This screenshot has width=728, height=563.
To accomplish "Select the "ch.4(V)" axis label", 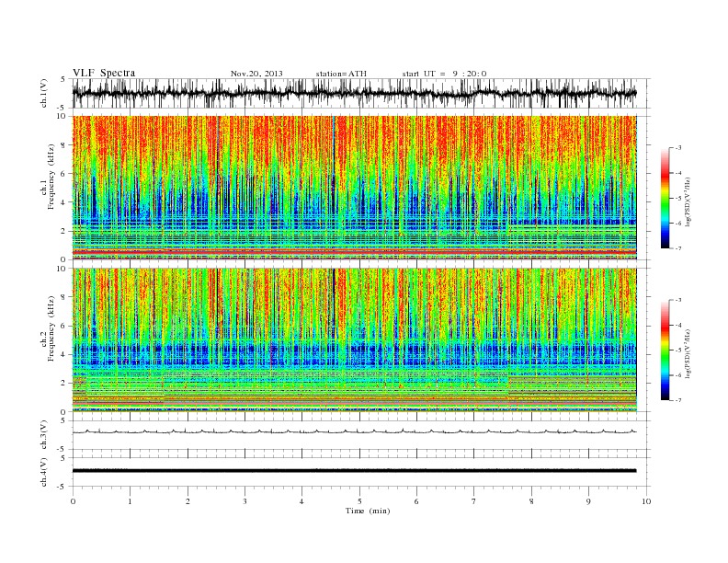I will click(x=44, y=473).
